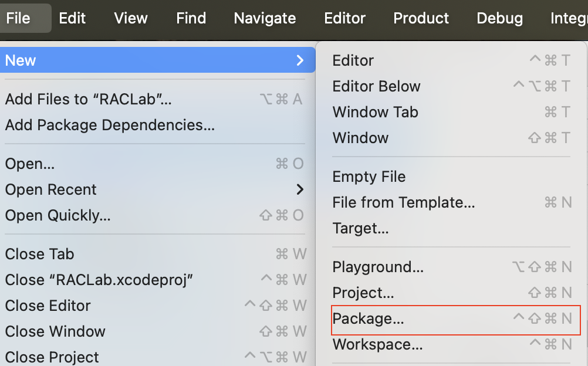Select Empty File option
The image size is (588, 366).
point(369,177)
